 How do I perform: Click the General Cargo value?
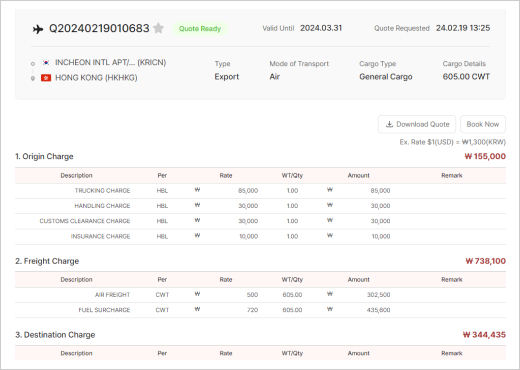(x=386, y=77)
